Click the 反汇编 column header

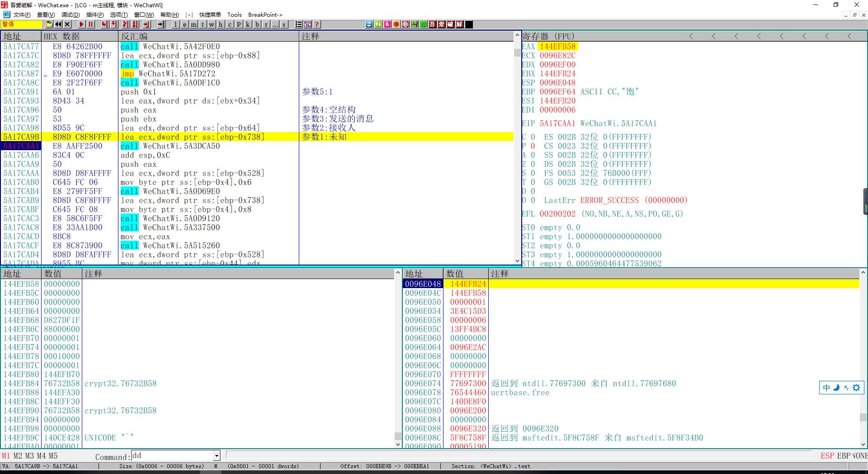pyautogui.click(x=209, y=36)
